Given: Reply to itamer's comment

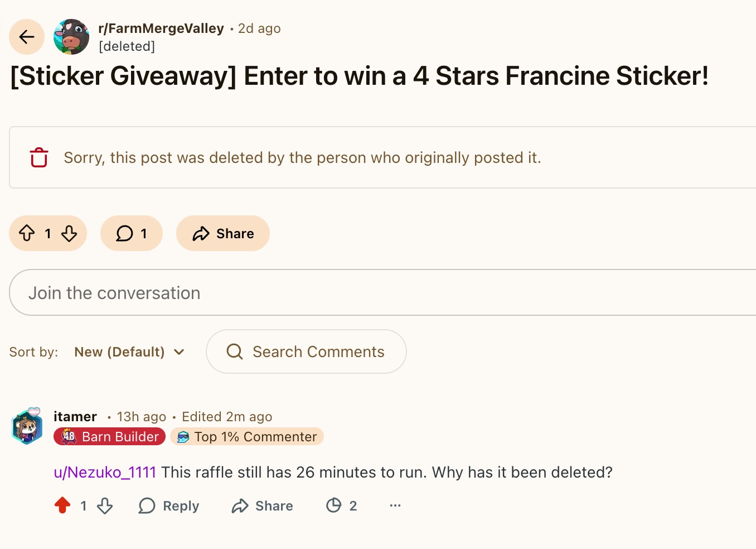Looking at the screenshot, I should click(x=169, y=506).
